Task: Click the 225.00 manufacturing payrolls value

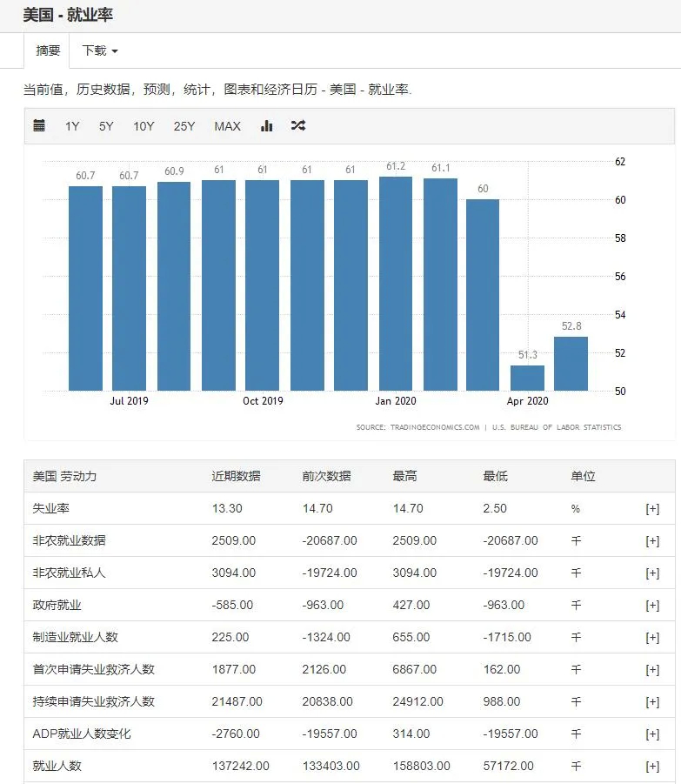Action: tap(230, 637)
